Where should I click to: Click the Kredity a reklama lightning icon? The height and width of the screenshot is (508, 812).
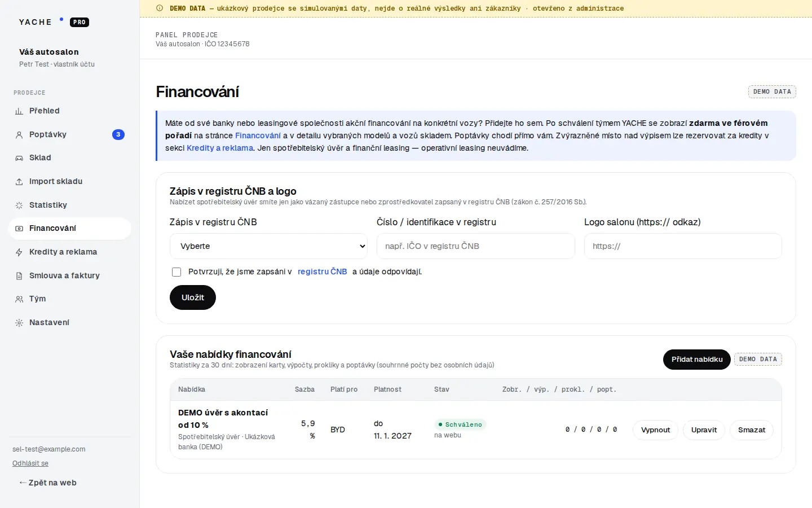pyautogui.click(x=19, y=252)
